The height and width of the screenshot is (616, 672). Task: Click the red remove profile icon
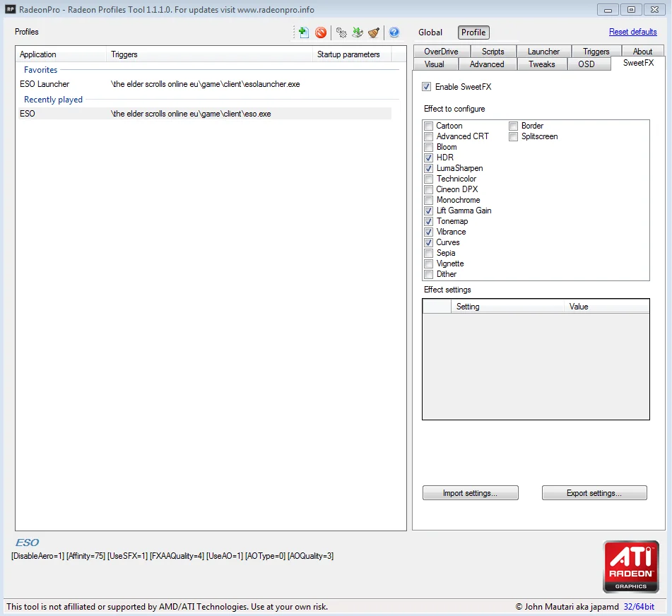pyautogui.click(x=321, y=32)
